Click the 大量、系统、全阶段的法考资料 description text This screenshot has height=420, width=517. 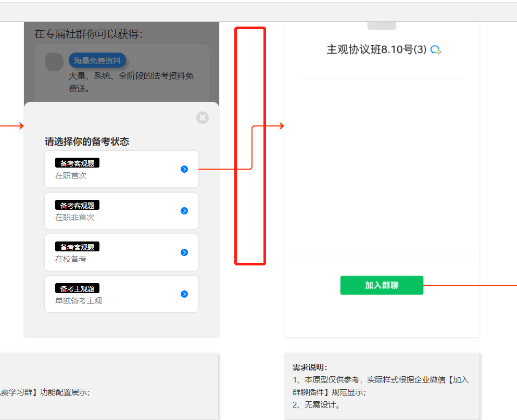click(x=131, y=82)
